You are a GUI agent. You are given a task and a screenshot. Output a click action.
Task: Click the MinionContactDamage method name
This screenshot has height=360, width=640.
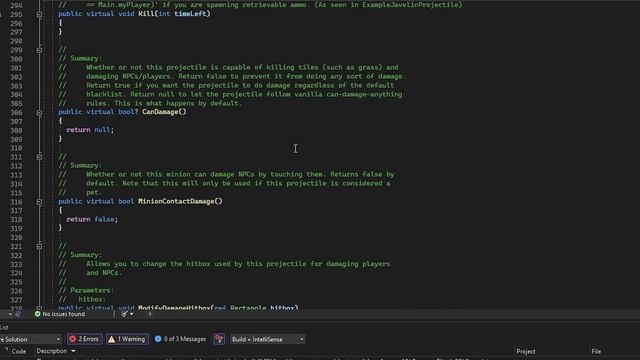click(x=176, y=201)
